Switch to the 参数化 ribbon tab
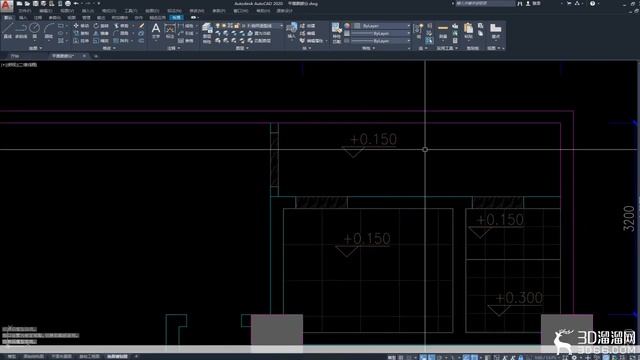The width and height of the screenshot is (640, 360). pyautogui.click(x=54, y=18)
